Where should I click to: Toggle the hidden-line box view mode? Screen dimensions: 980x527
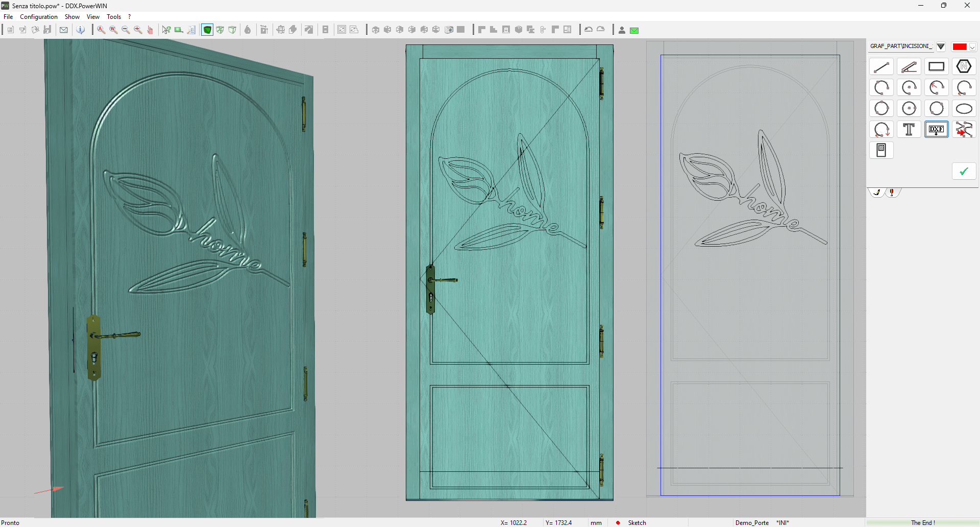coord(232,30)
